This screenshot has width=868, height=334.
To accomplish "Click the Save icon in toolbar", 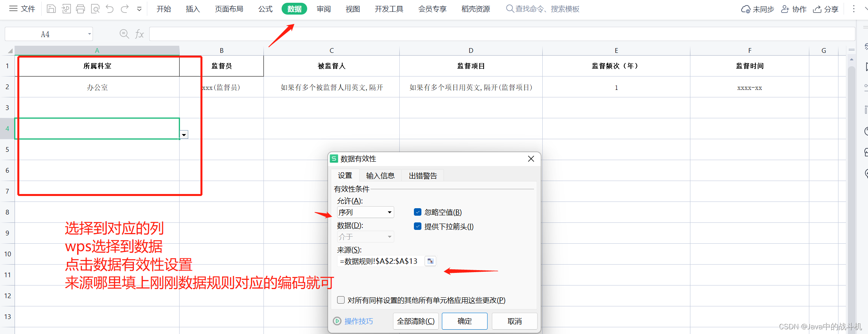I will [51, 9].
